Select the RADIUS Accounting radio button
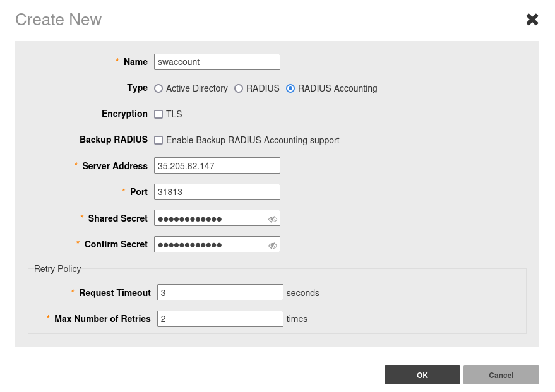The image size is (555, 392). coord(290,88)
